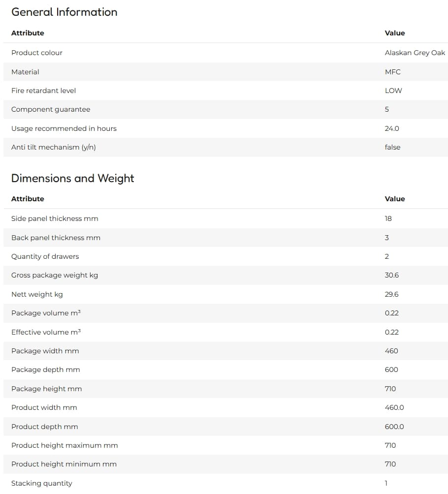Select the Product width mm label
The image size is (448, 494).
(44, 407)
